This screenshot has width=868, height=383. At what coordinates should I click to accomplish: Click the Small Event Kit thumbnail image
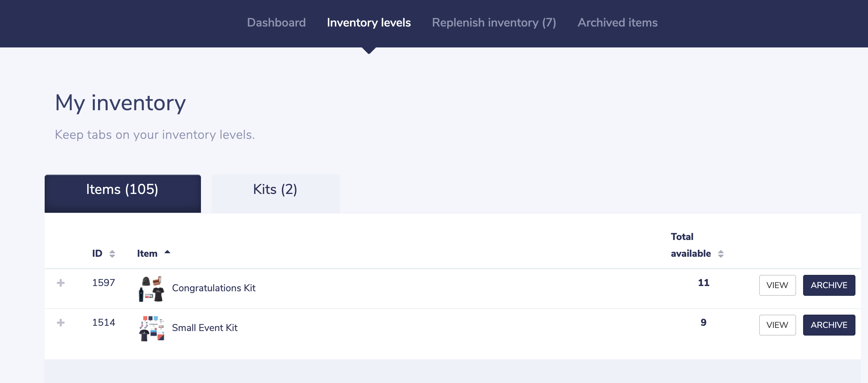tap(151, 328)
